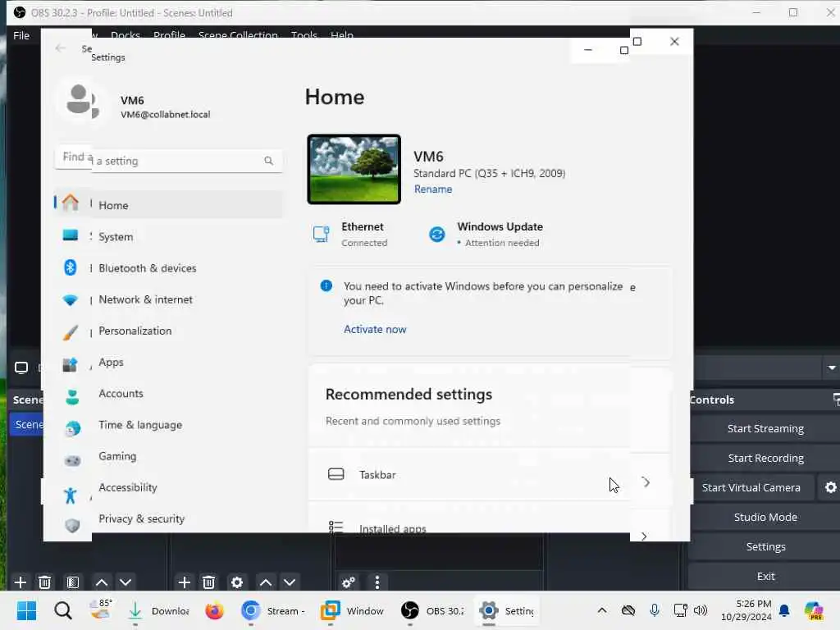This screenshot has width=840, height=630.
Task: Click the Personalization paintbrush icon
Action: [x=71, y=332]
